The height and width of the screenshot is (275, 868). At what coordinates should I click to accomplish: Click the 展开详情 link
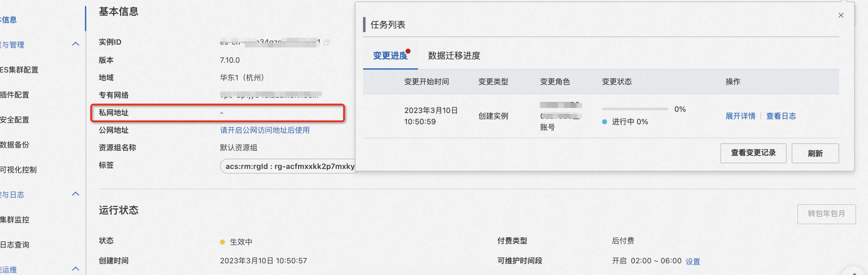point(740,116)
